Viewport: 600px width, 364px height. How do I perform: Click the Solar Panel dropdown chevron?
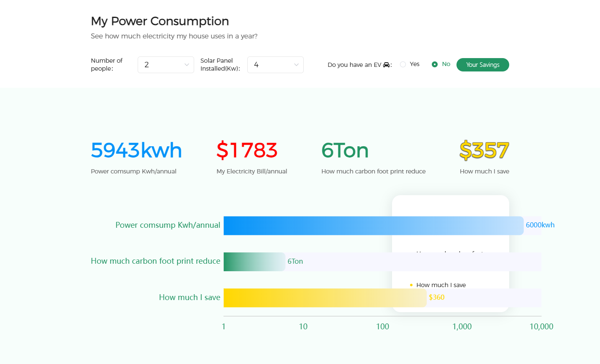[296, 65]
